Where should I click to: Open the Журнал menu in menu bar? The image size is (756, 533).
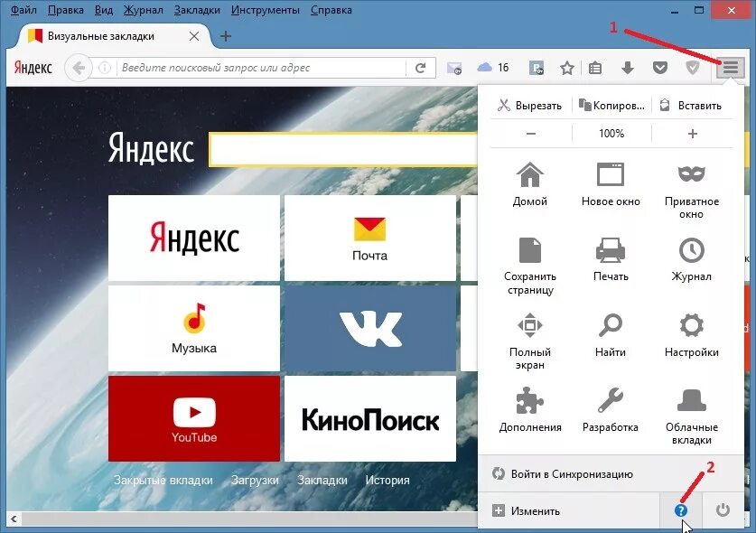(144, 10)
